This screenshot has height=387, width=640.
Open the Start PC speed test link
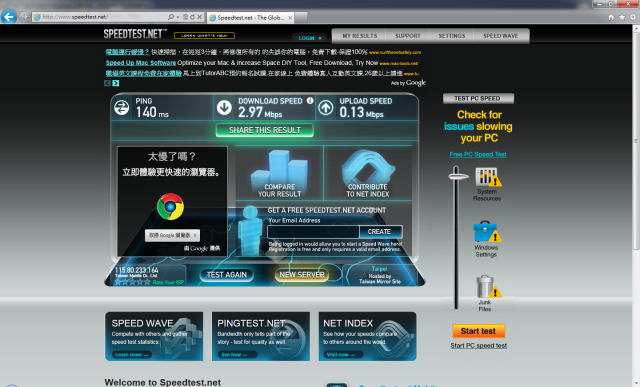pos(478,346)
